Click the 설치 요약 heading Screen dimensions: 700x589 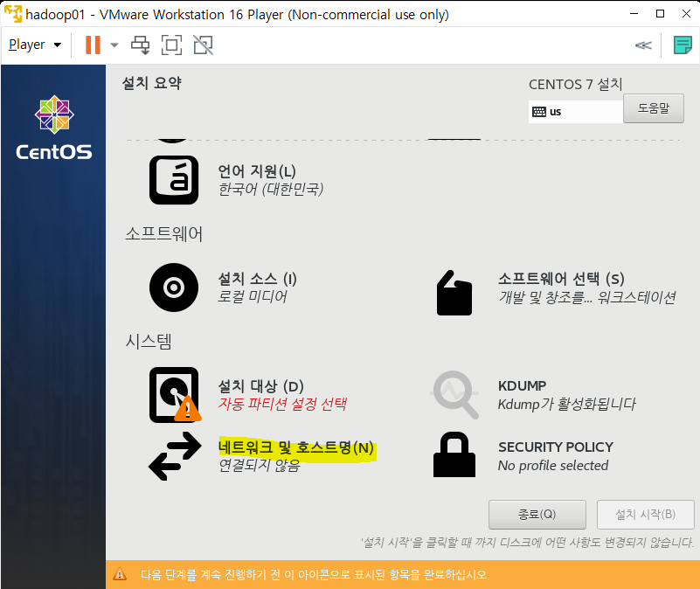click(x=152, y=83)
